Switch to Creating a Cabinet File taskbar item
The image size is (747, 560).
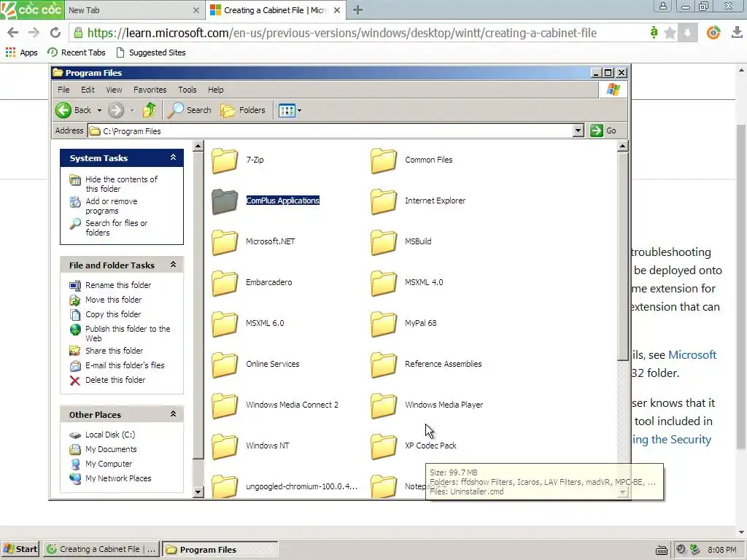pos(101,549)
